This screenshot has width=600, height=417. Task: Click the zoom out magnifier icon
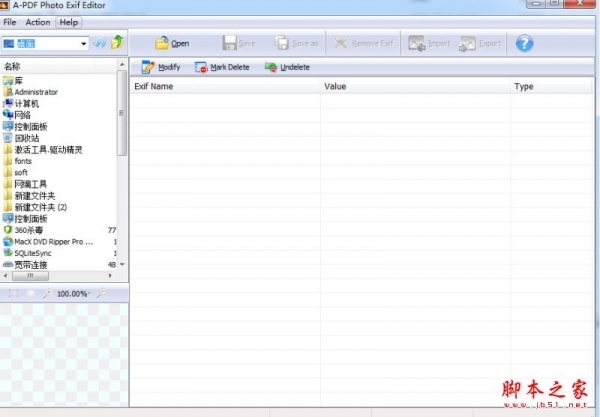[101, 293]
